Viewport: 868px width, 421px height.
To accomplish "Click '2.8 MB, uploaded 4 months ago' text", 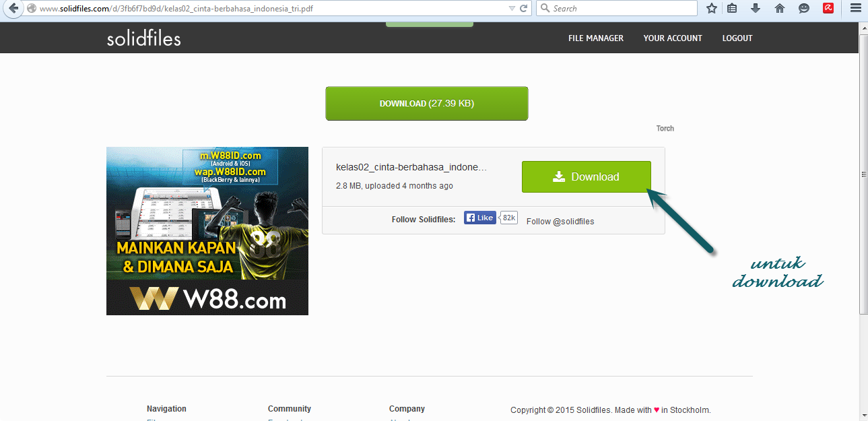I will [395, 186].
